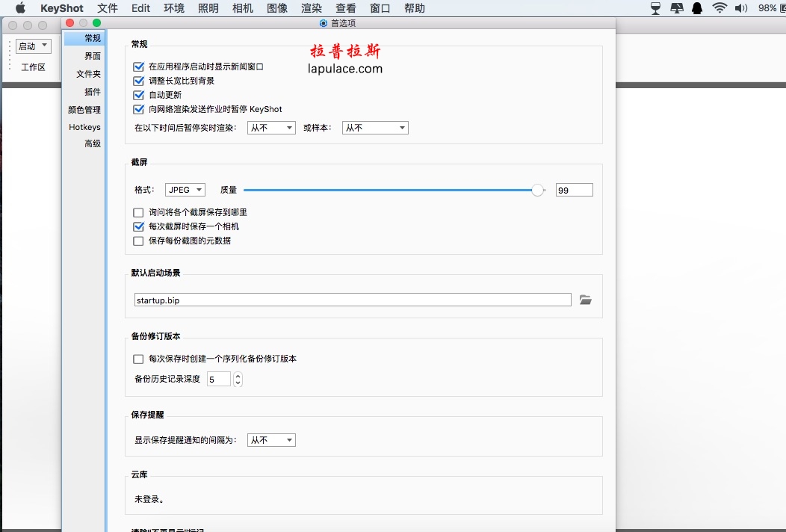
Task: Click the Apple menu icon
Action: [x=21, y=8]
